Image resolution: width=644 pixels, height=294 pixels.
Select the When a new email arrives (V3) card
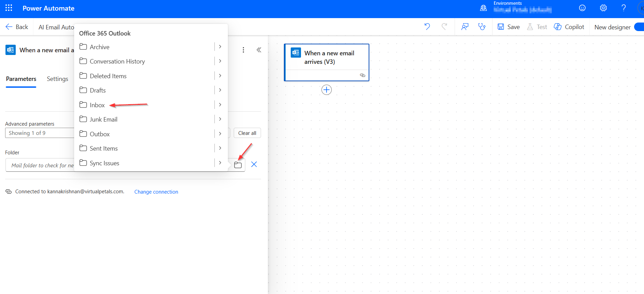pos(327,62)
